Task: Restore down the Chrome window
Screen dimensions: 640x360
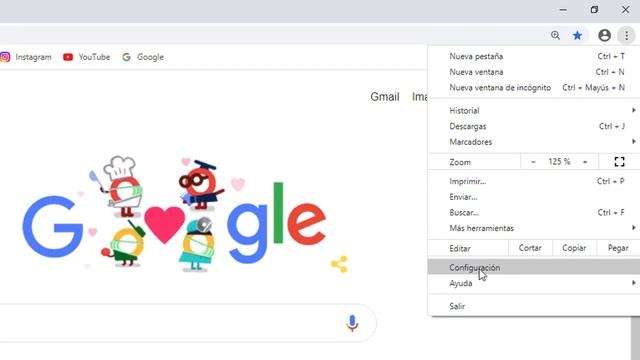Action: point(594,10)
